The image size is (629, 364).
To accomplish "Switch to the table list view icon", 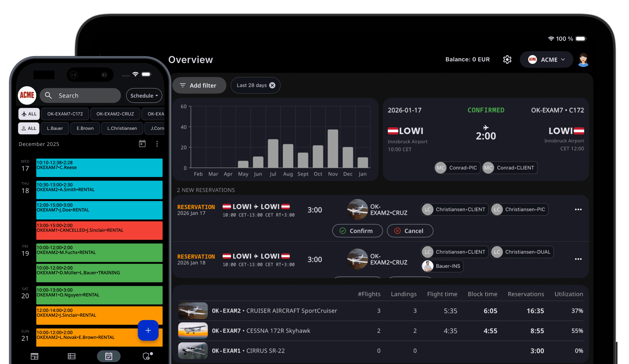I will click(72, 356).
